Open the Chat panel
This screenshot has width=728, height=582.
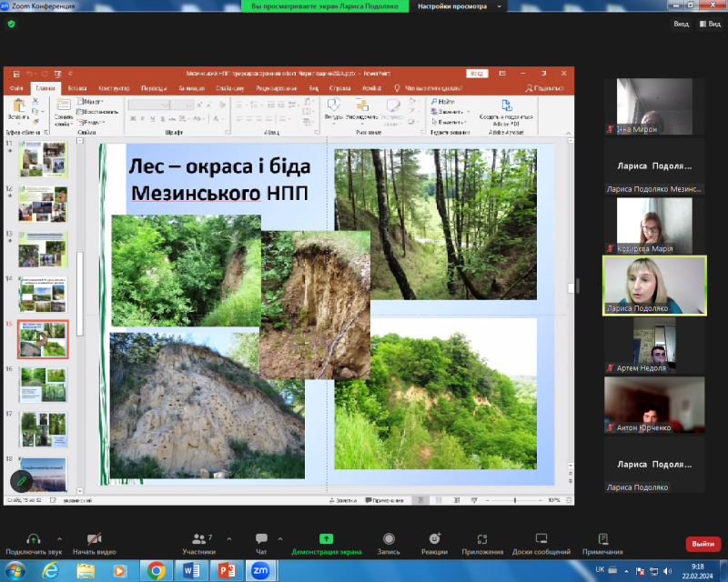point(261,538)
